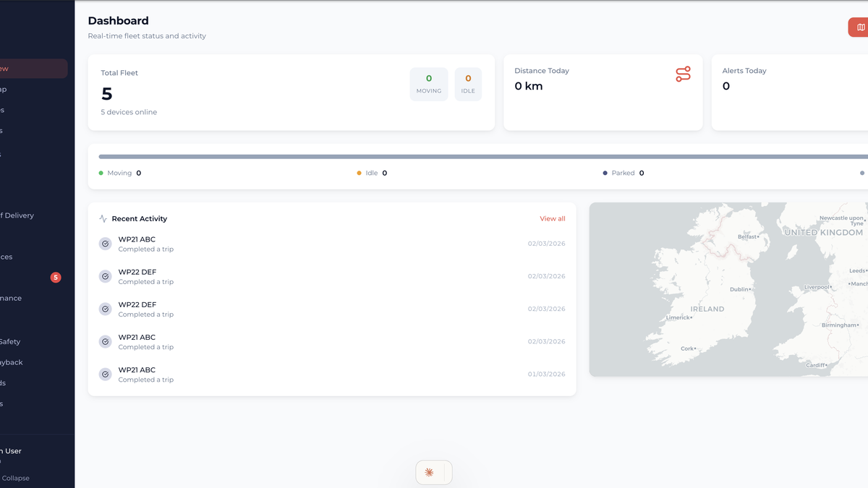Click the check icon of WP21 ABC trip dated 01/03/2026
This screenshot has width=868, height=488.
(105, 374)
